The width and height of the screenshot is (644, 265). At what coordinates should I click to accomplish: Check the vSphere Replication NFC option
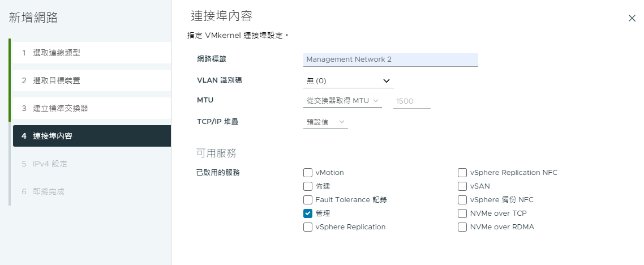coord(462,173)
